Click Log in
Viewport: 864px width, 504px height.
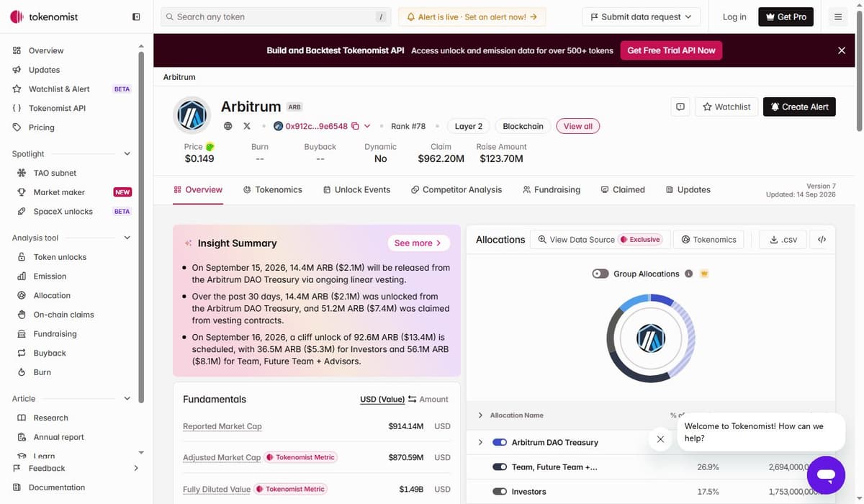[734, 17]
